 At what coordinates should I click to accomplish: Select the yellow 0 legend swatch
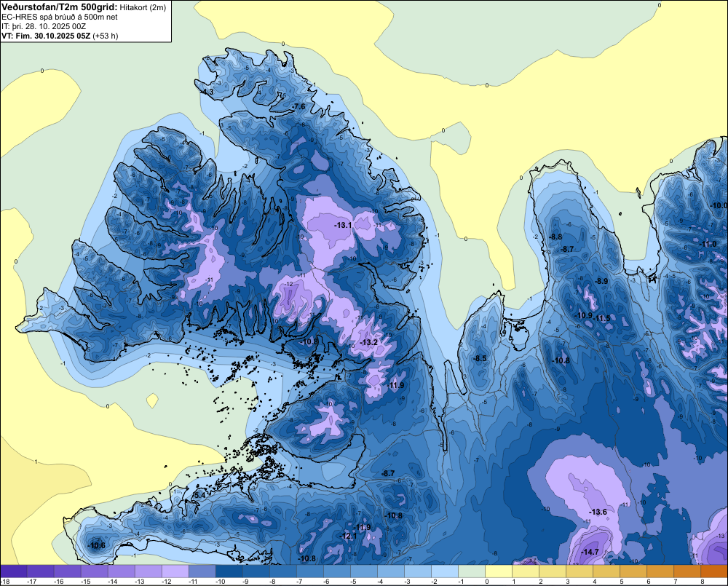(498, 571)
